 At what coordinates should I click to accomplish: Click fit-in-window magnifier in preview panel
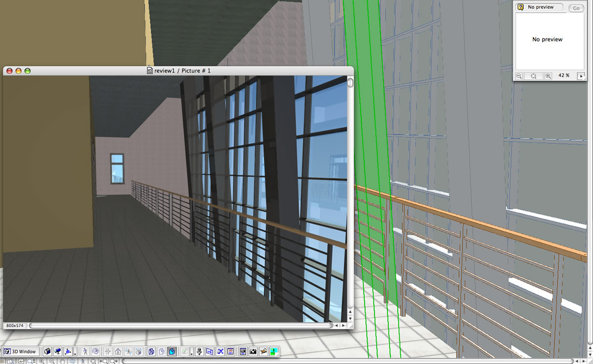534,76
